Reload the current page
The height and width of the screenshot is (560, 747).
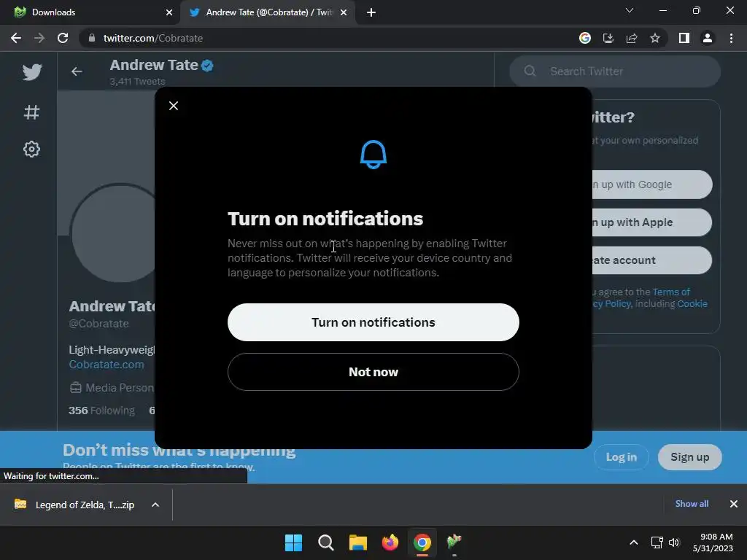point(63,38)
